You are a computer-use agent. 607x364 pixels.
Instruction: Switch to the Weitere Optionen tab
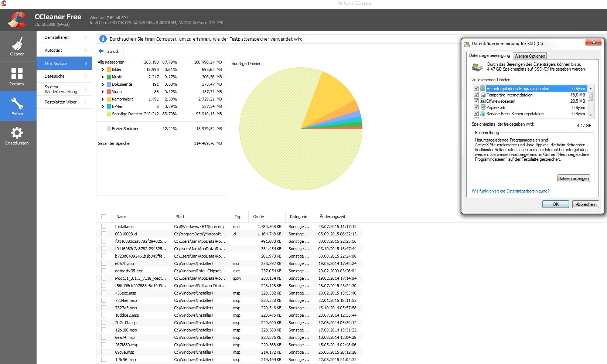click(x=529, y=56)
